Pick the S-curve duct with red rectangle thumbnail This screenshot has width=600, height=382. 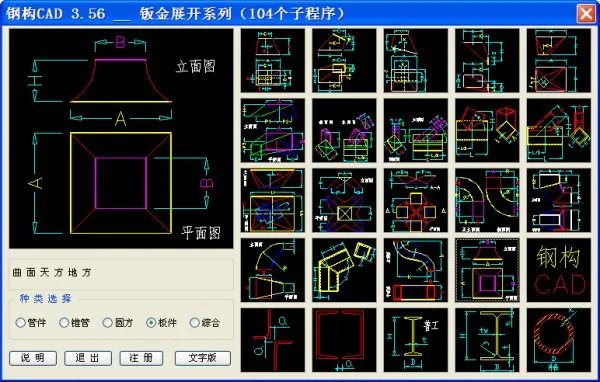click(x=416, y=270)
